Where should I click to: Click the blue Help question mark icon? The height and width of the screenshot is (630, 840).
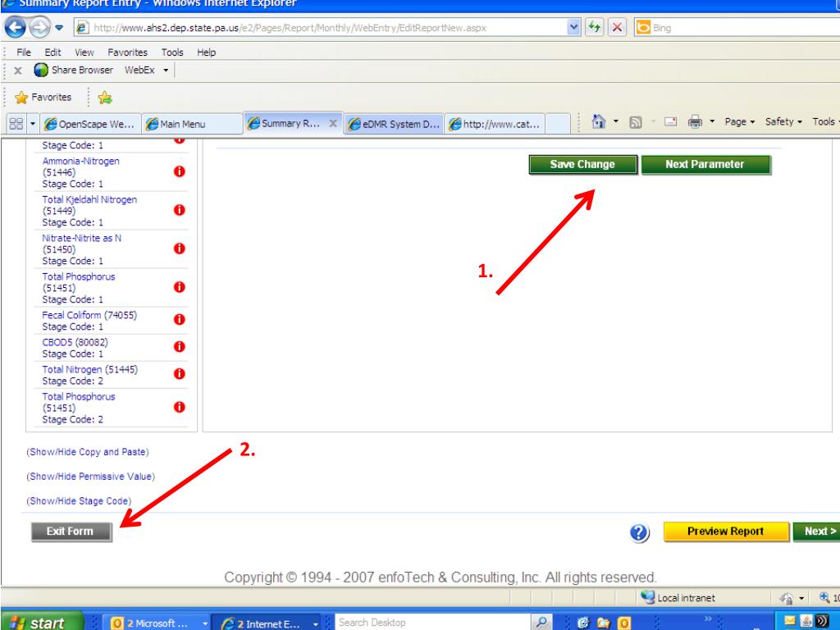639,532
